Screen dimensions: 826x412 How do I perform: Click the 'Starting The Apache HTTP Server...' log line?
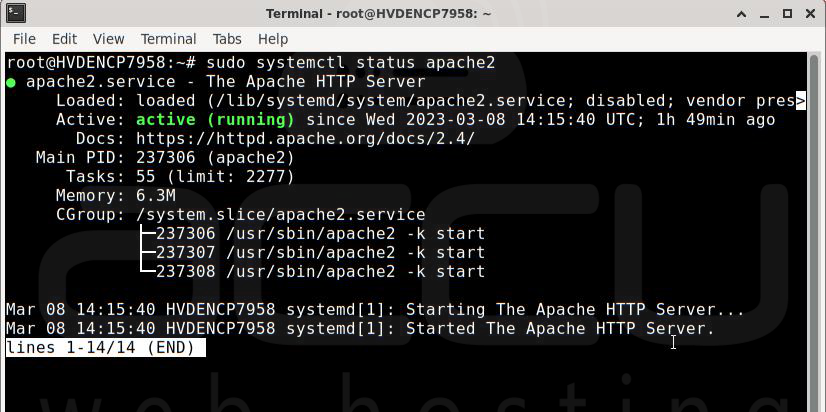[x=375, y=309]
